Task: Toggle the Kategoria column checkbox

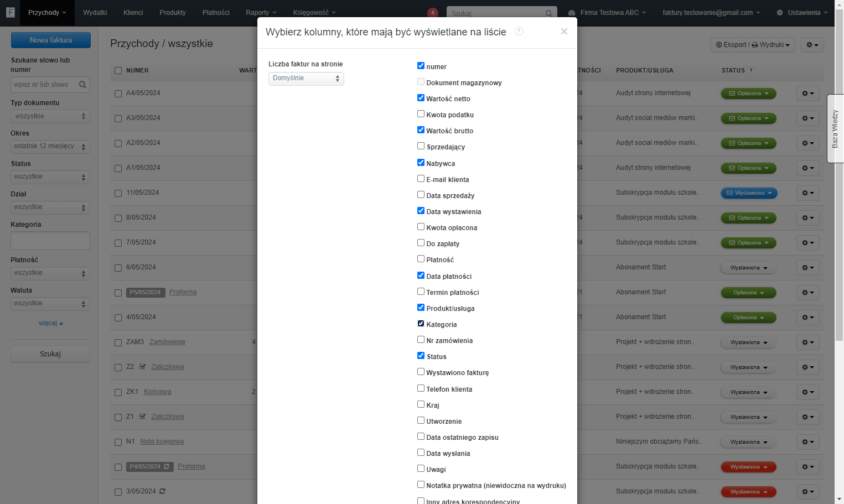Action: pos(421,324)
